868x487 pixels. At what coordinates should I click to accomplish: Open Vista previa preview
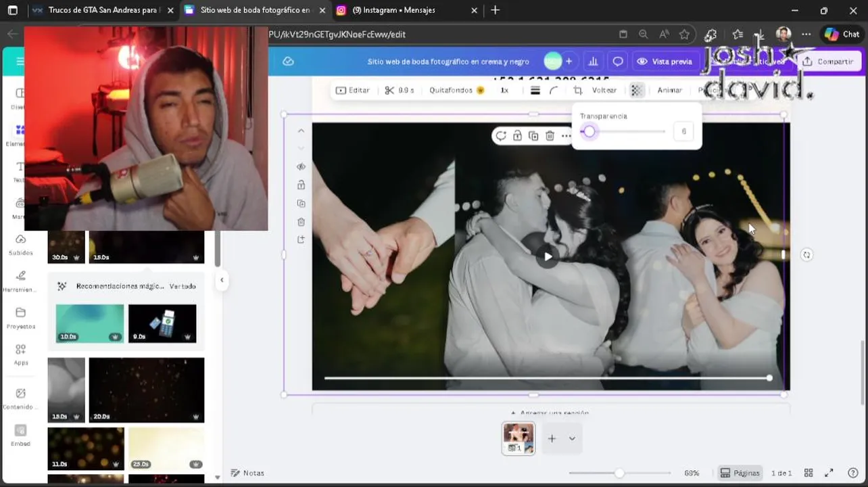click(x=665, y=62)
